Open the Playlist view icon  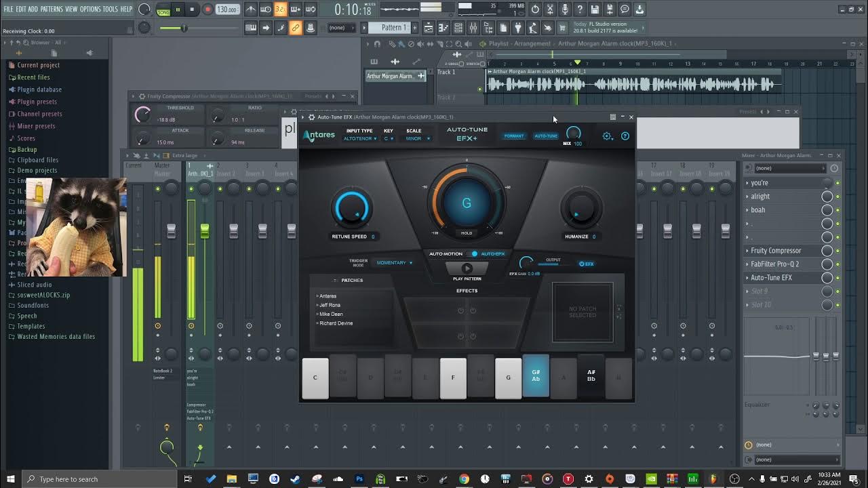click(x=429, y=28)
